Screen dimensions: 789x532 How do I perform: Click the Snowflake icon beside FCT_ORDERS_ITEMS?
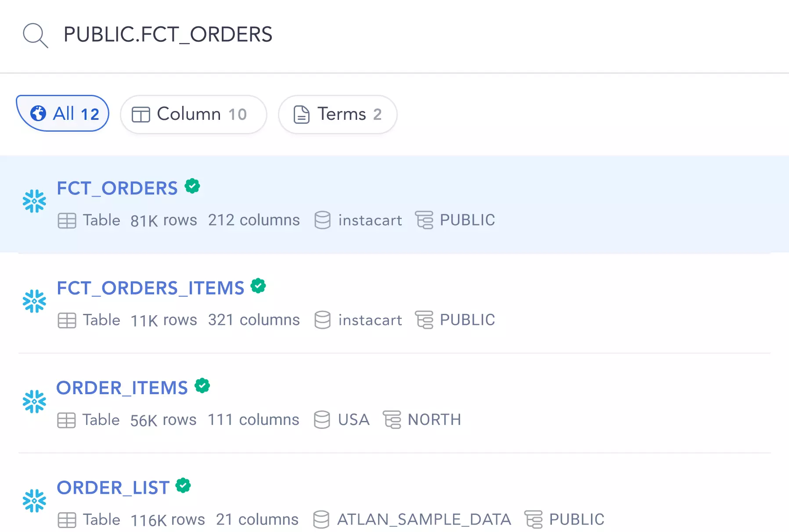34,301
